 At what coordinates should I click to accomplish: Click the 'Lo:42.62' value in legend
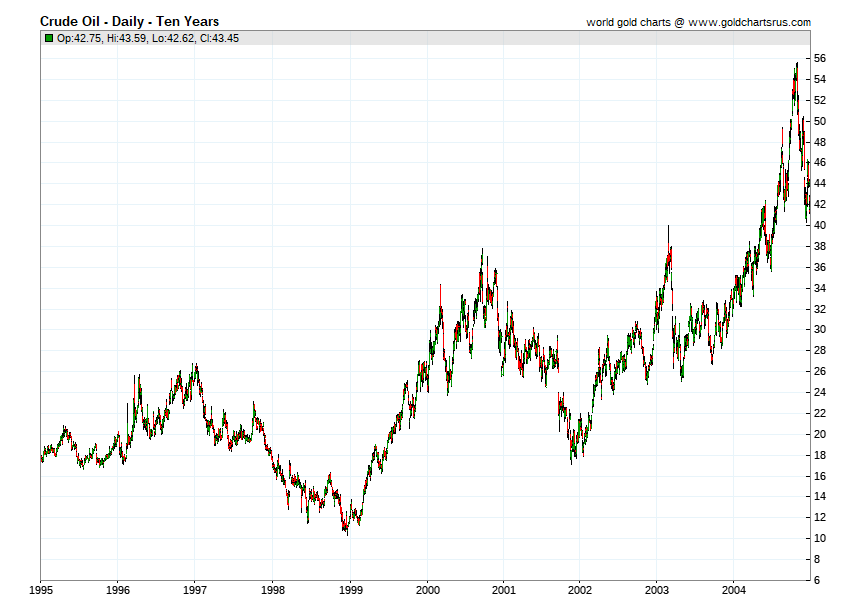pyautogui.click(x=173, y=38)
